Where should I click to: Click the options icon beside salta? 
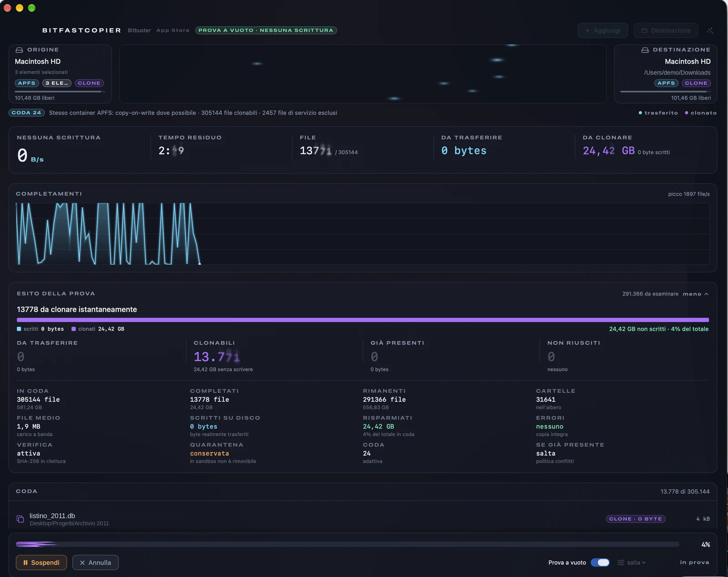621,563
